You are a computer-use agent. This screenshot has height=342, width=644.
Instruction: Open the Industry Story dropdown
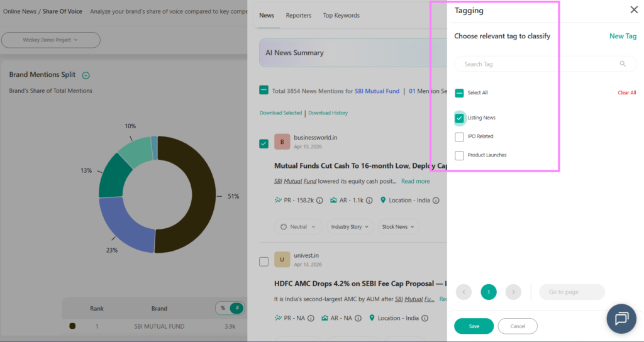pyautogui.click(x=350, y=227)
